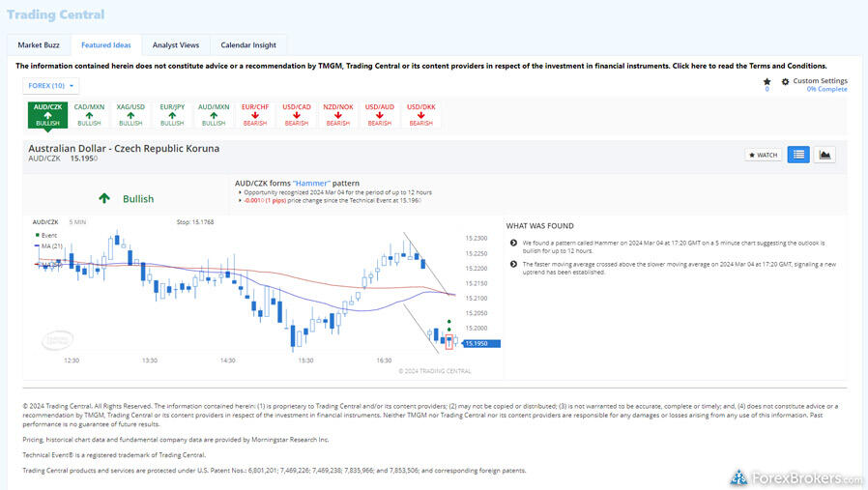Select the USD/DKK bearish idea tile
The height and width of the screenshot is (490, 868).
coord(421,115)
